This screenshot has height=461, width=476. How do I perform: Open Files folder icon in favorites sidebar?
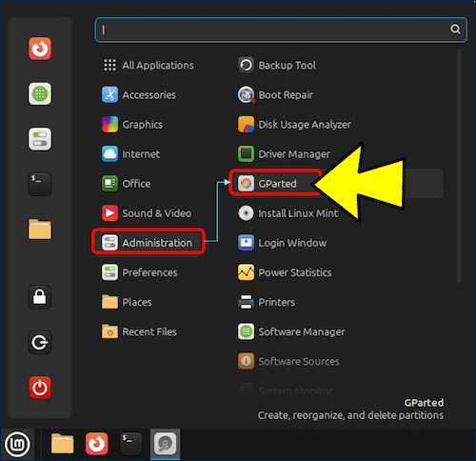[x=40, y=230]
